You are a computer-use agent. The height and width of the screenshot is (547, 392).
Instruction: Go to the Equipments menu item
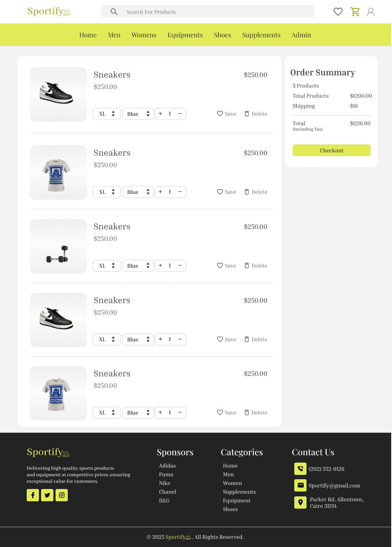click(185, 35)
